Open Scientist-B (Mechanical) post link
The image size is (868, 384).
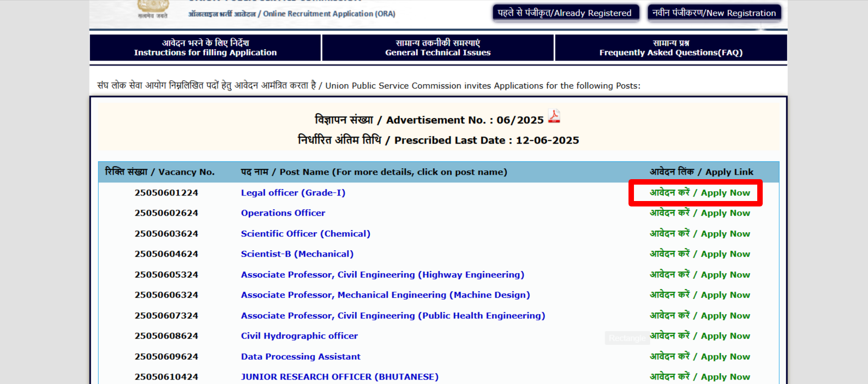pos(297,254)
